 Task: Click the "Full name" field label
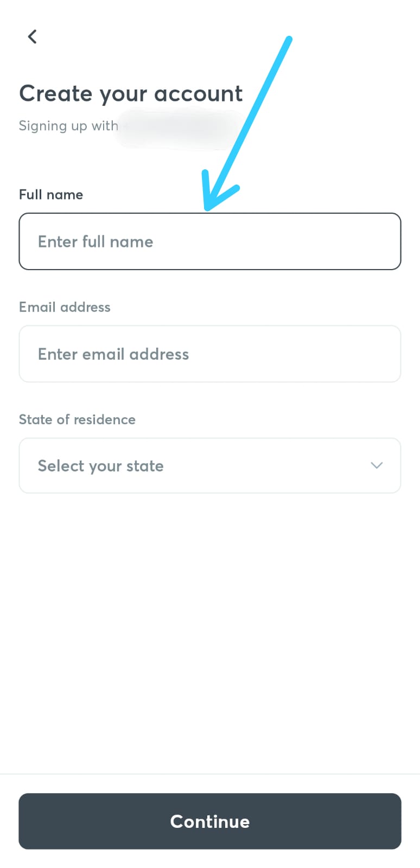[51, 195]
